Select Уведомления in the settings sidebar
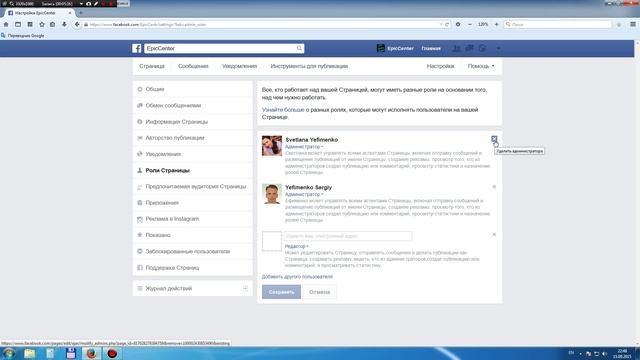640x360 pixels. [193, 154]
